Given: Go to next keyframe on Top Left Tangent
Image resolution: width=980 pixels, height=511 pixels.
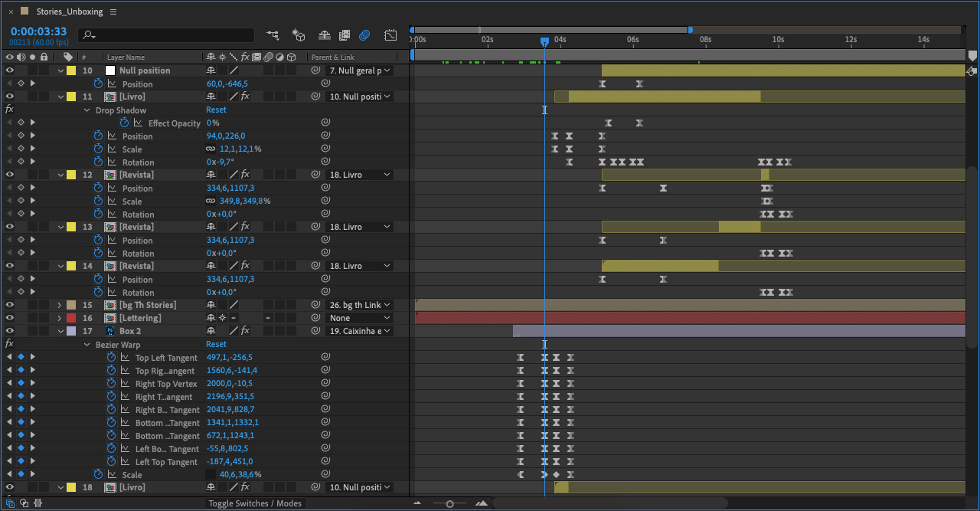Looking at the screenshot, I should [x=32, y=357].
